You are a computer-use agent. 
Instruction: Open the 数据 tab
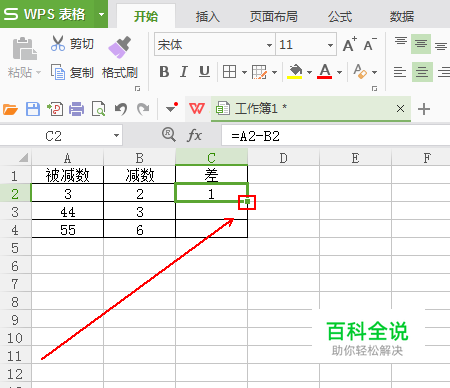[402, 16]
